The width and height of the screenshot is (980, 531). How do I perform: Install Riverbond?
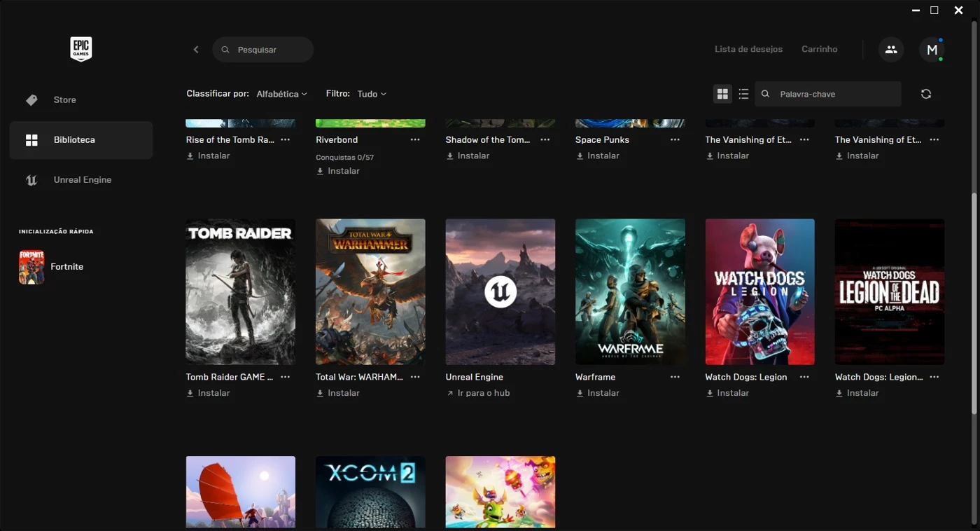click(338, 171)
